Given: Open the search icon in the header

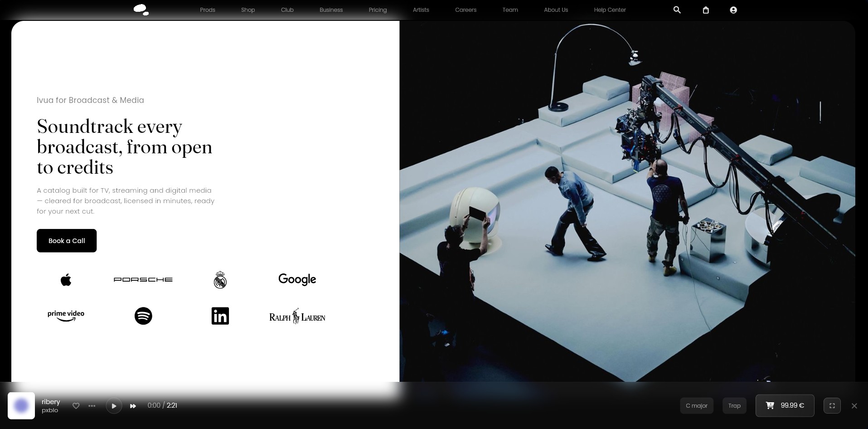Looking at the screenshot, I should click(x=677, y=10).
